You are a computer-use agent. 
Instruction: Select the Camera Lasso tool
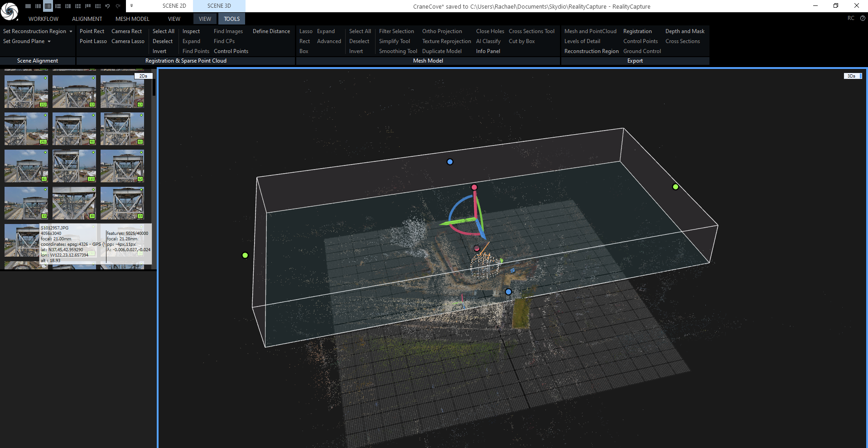tap(128, 41)
